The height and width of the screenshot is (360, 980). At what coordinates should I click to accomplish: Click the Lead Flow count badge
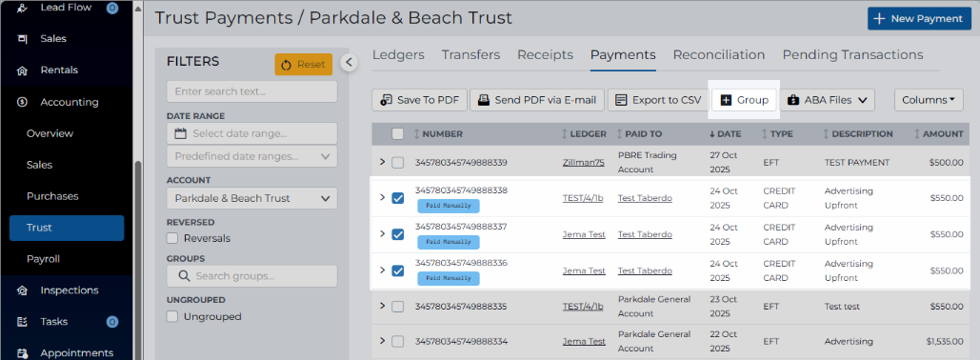pos(111,8)
